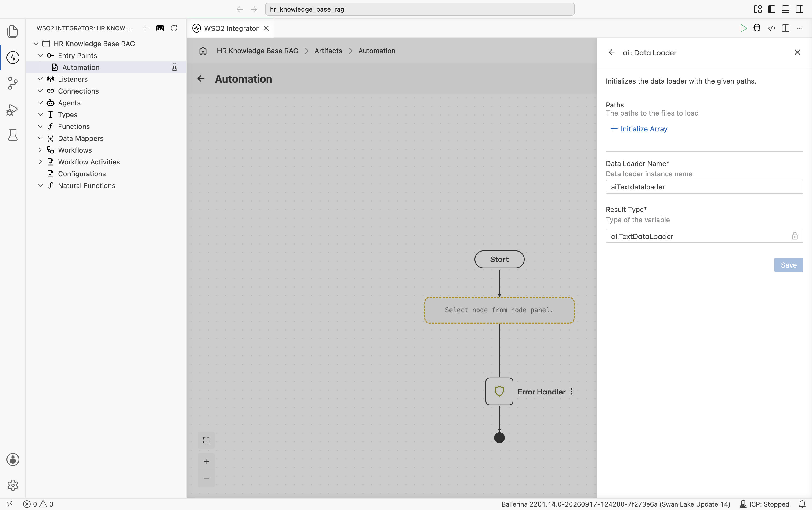
Task: Open the WSO2 Integrator activity bar icon
Action: point(13,57)
